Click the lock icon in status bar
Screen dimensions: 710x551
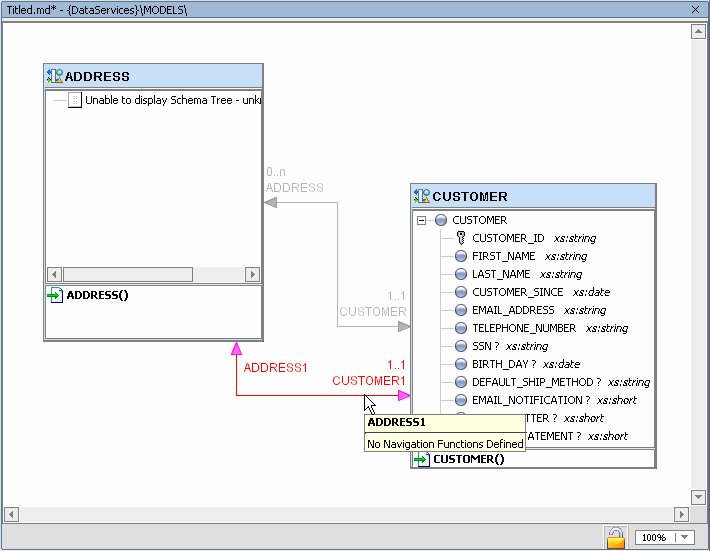tap(616, 537)
